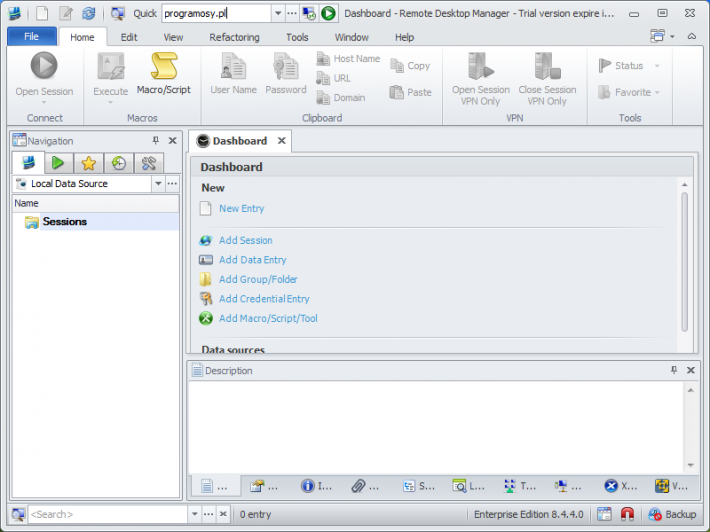This screenshot has width=710, height=532.
Task: Close the Dashboard tab
Action: pyautogui.click(x=282, y=141)
